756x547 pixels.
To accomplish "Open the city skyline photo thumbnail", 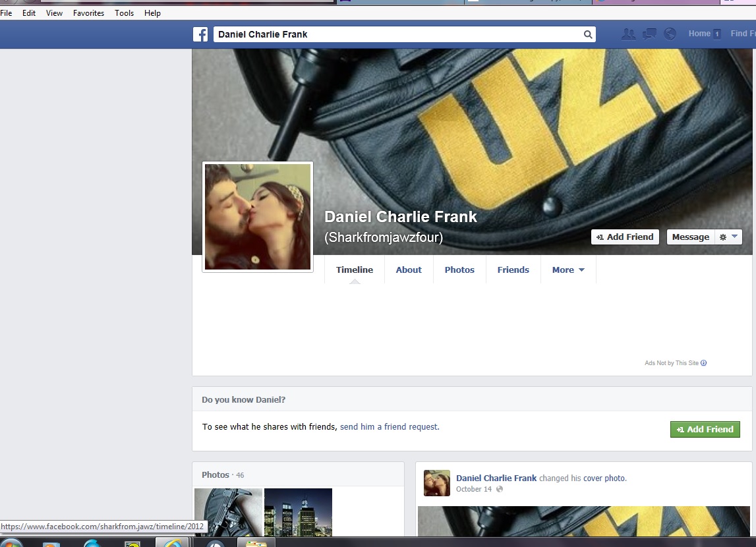I will 298,512.
